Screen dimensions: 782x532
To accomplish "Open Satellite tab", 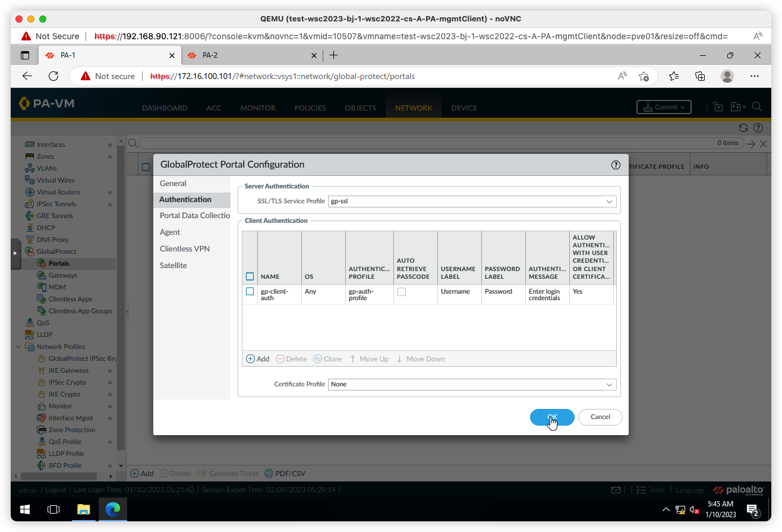I will [174, 266].
